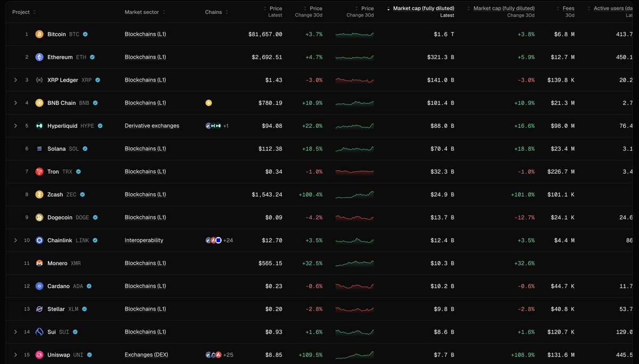Sort by Market cap (fully diluted) Latest header

[x=421, y=12]
